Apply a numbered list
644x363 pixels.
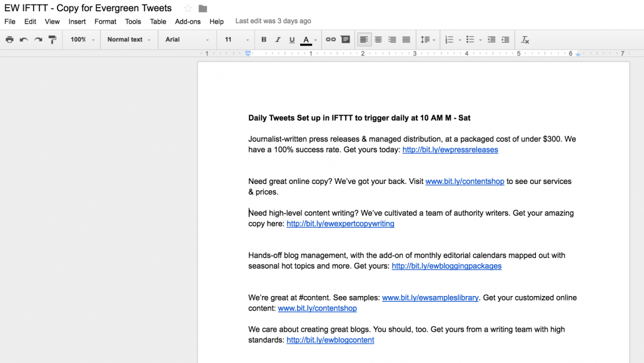pyautogui.click(x=450, y=39)
